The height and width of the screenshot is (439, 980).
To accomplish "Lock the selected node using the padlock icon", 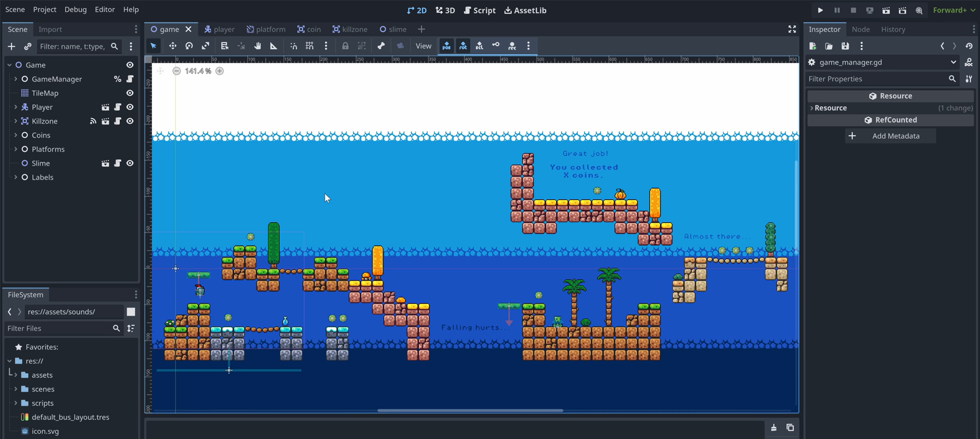I will [x=345, y=46].
